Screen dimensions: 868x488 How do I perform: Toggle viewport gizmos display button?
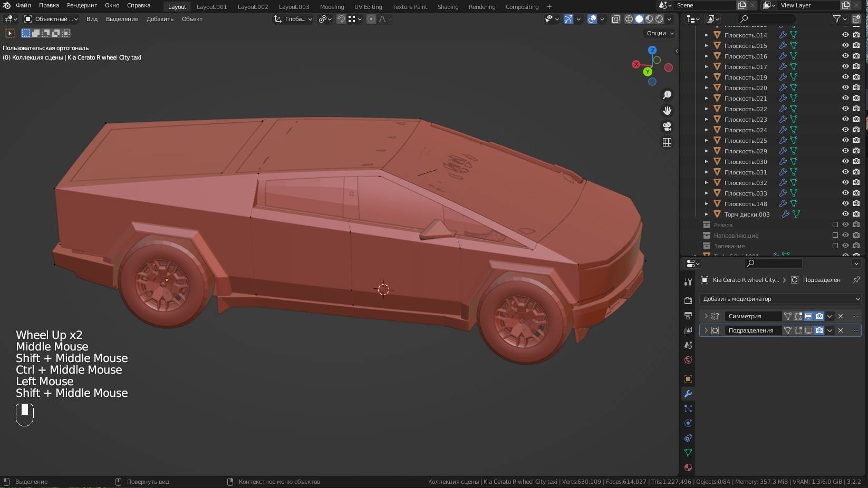point(568,19)
